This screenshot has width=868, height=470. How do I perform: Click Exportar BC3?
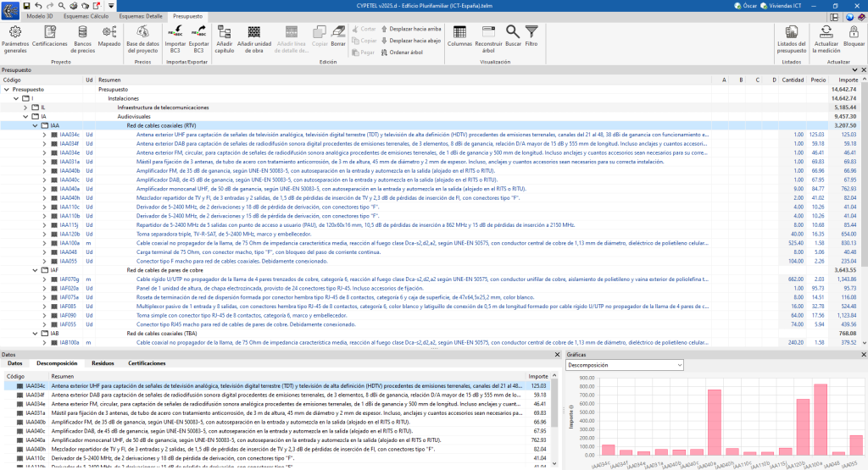tap(198, 39)
